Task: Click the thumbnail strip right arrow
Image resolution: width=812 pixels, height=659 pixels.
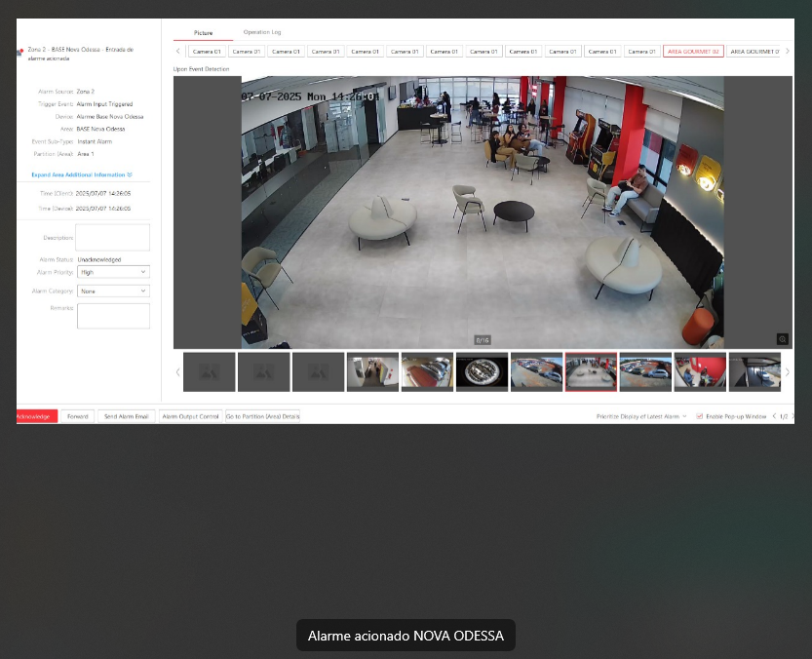Action: (x=788, y=372)
